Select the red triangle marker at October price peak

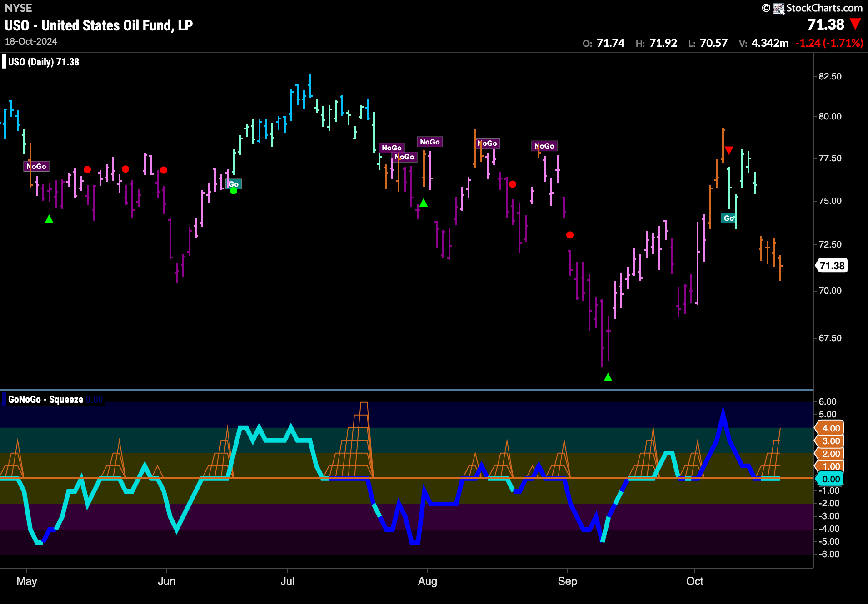(729, 150)
